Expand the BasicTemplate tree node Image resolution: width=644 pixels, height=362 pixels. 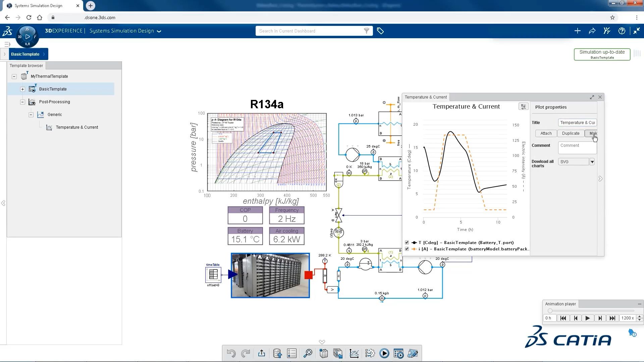(22, 89)
